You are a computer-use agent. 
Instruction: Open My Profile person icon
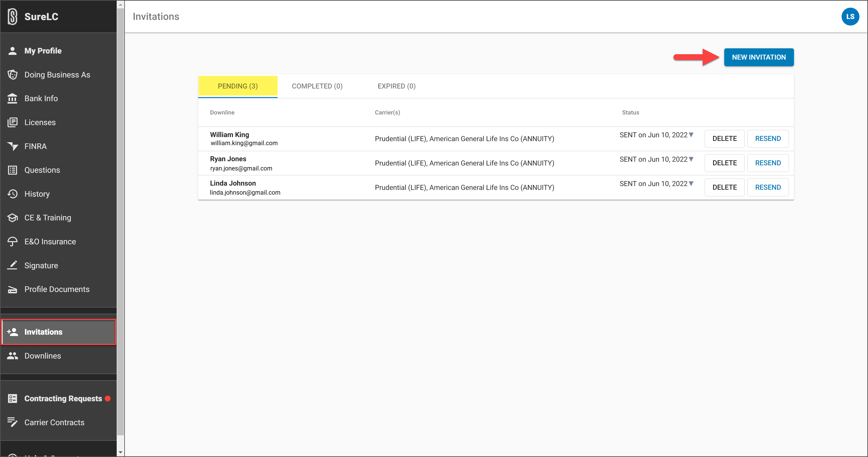coord(12,51)
